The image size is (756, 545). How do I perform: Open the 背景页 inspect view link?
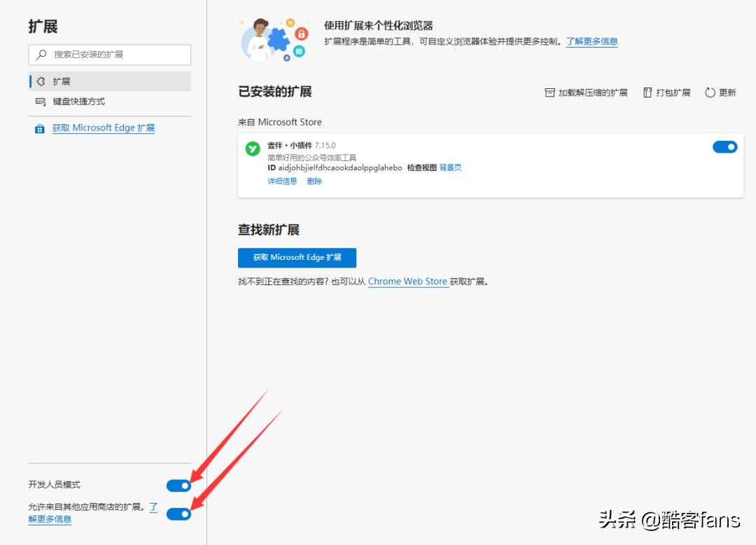click(450, 167)
